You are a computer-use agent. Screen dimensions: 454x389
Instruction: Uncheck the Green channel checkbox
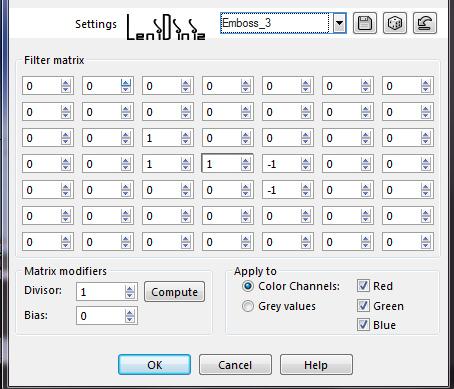(363, 306)
